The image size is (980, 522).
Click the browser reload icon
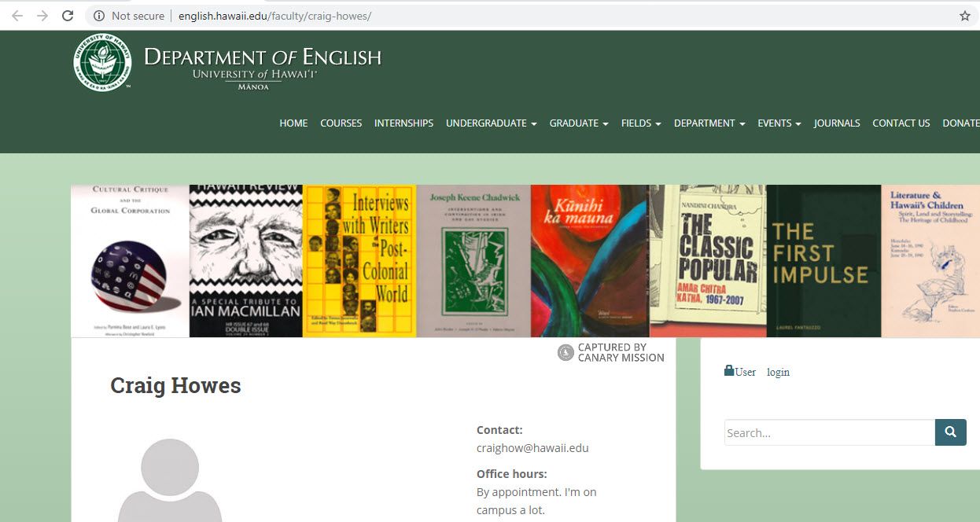click(68, 16)
